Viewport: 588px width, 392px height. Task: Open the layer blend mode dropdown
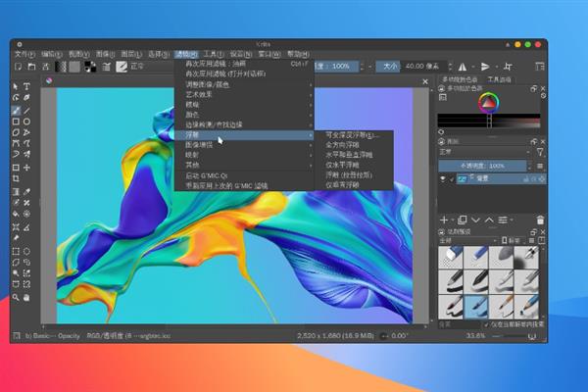pyautogui.click(x=484, y=152)
